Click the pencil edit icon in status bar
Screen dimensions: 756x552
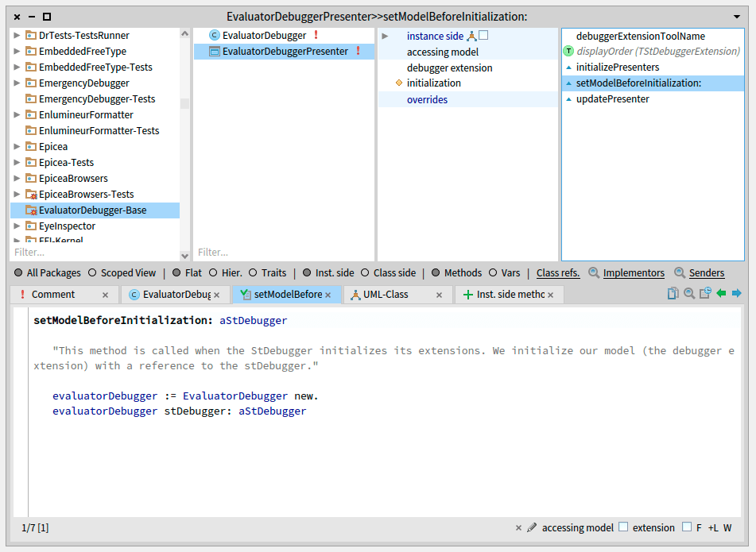tap(532, 527)
